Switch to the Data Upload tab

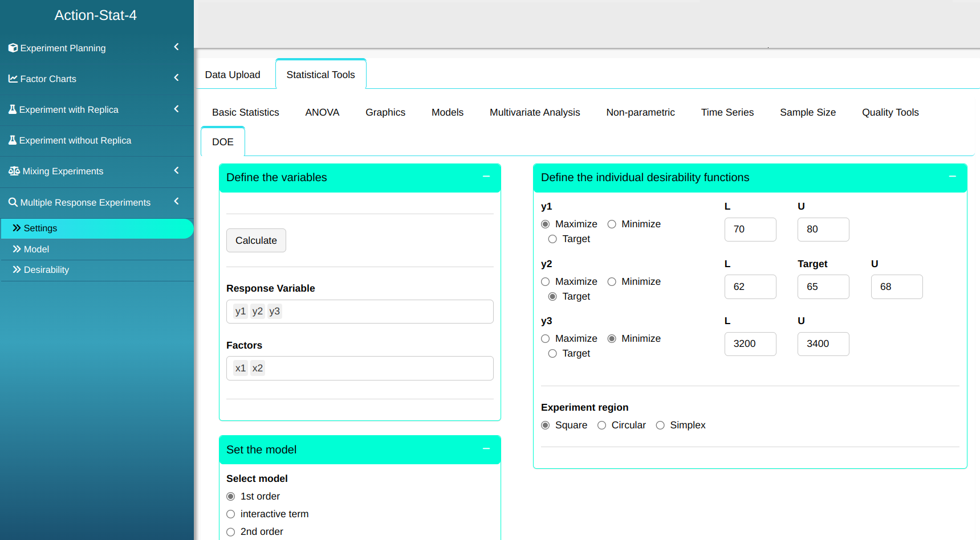coord(233,75)
